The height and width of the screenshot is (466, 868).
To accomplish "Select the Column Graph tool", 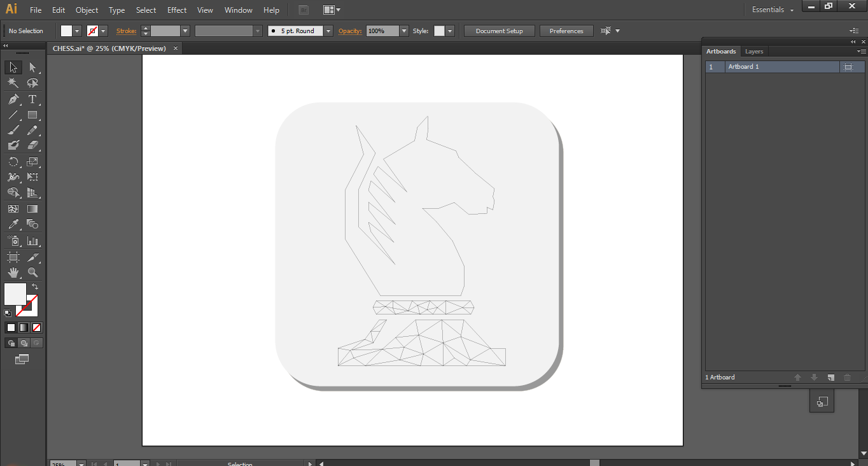I will point(32,241).
